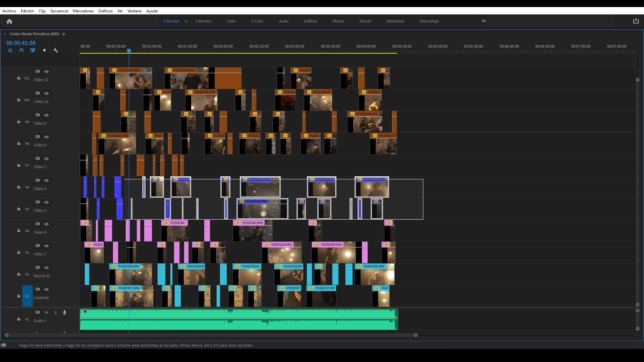The image size is (644, 362).
Task: Add a marker with the marker icon
Action: point(44,50)
